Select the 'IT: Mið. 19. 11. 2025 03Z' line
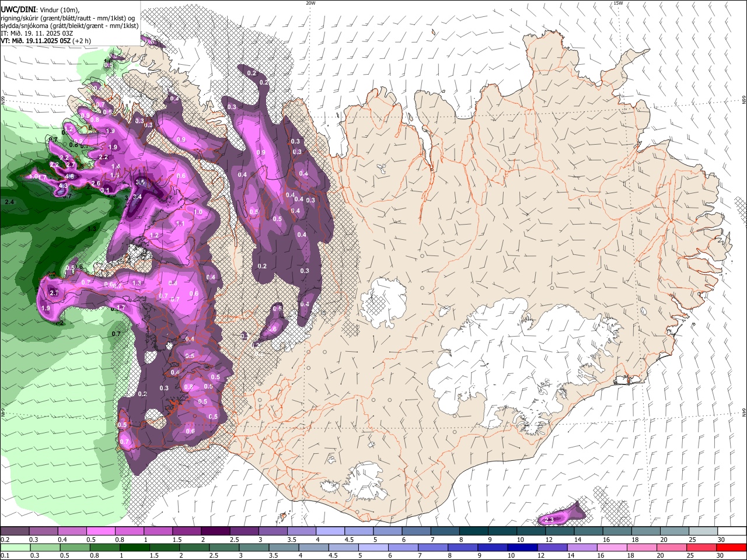 coord(36,33)
